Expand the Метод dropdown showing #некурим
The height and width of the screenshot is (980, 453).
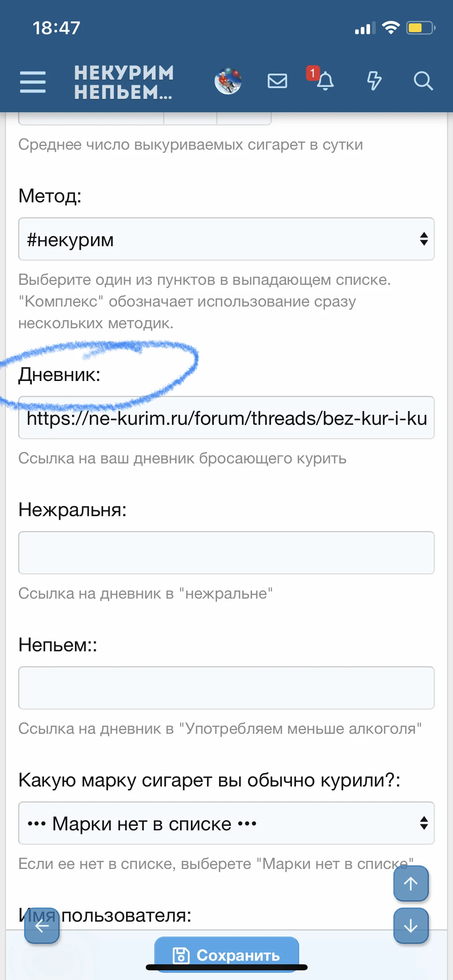[x=226, y=239]
